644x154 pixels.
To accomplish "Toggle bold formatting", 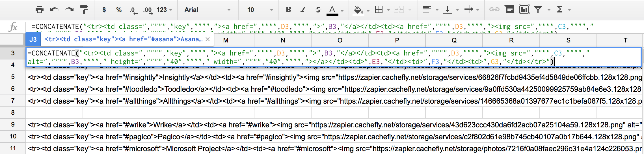I will coord(289,10).
